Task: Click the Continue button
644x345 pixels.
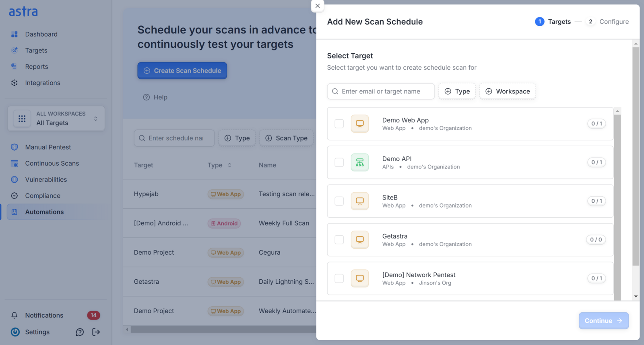Action: point(604,321)
